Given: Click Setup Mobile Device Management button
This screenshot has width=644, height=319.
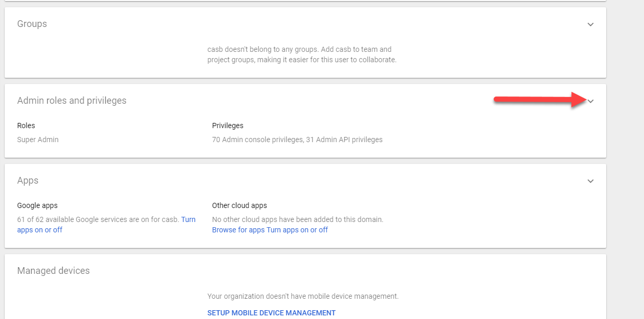Looking at the screenshot, I should pyautogui.click(x=271, y=313).
